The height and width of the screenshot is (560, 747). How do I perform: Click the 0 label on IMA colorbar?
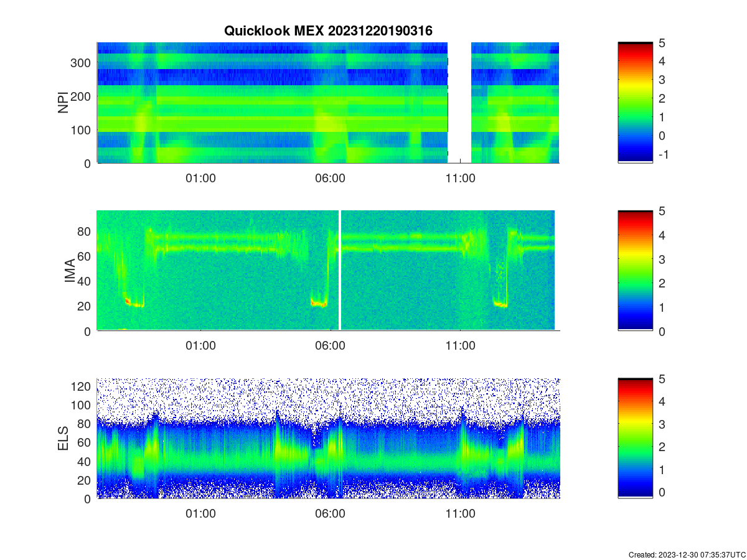(662, 332)
